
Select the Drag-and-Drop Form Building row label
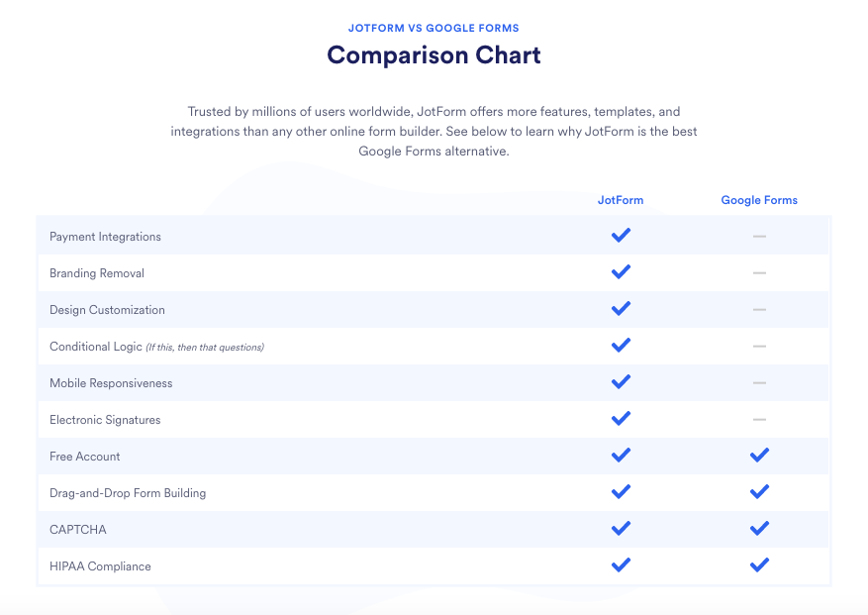[x=128, y=493]
